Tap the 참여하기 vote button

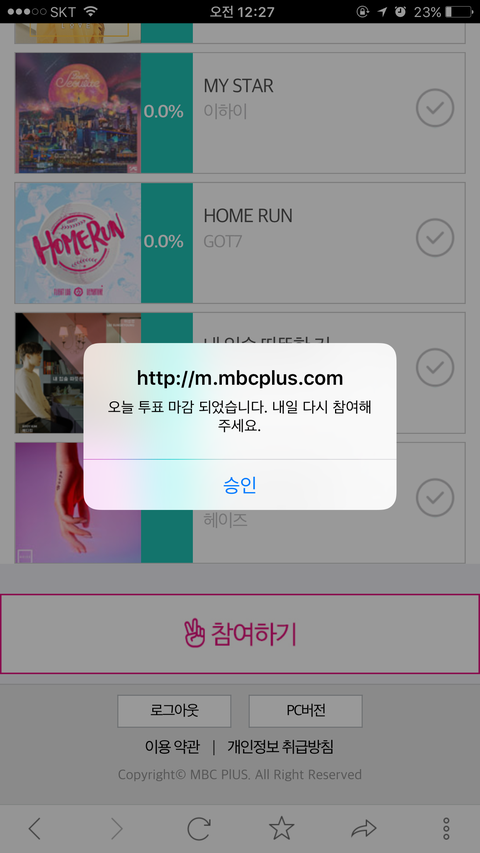point(240,634)
